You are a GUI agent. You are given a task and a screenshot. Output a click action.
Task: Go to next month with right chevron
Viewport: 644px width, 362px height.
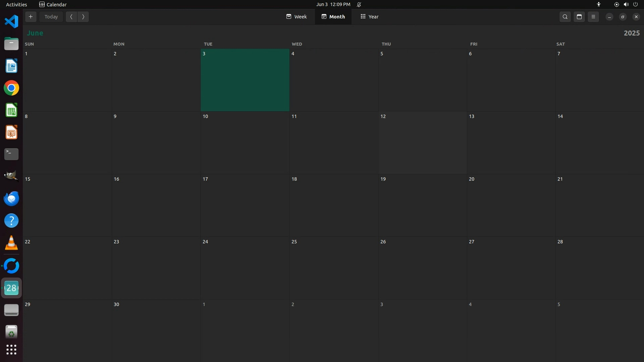(x=83, y=17)
